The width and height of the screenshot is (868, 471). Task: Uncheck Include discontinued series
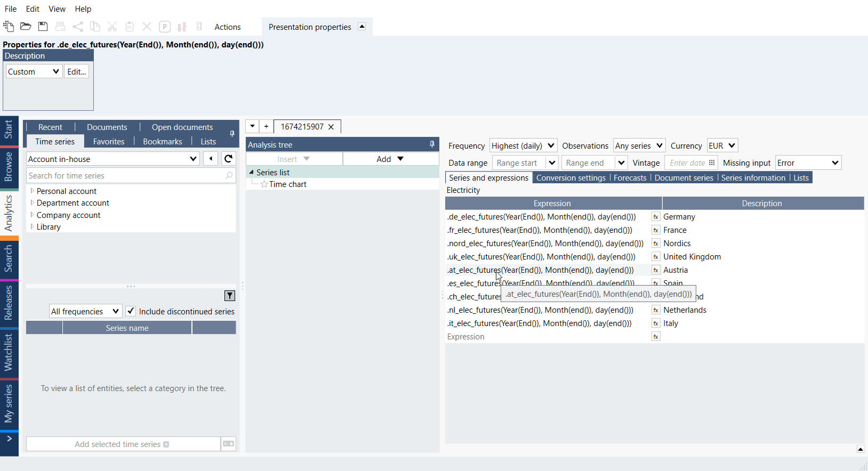pyautogui.click(x=131, y=311)
